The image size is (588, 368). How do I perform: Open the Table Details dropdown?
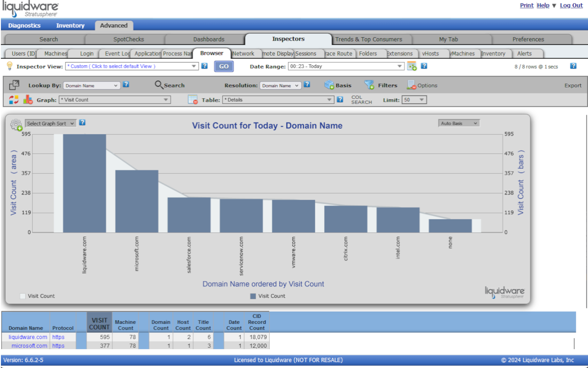pyautogui.click(x=278, y=99)
